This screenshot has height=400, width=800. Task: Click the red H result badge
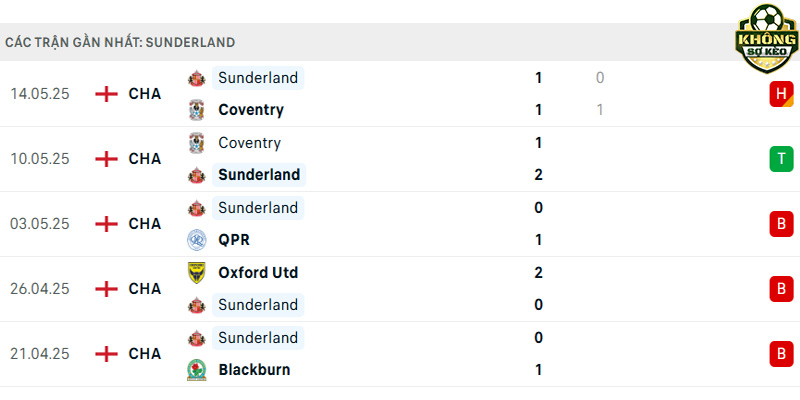[x=781, y=94]
